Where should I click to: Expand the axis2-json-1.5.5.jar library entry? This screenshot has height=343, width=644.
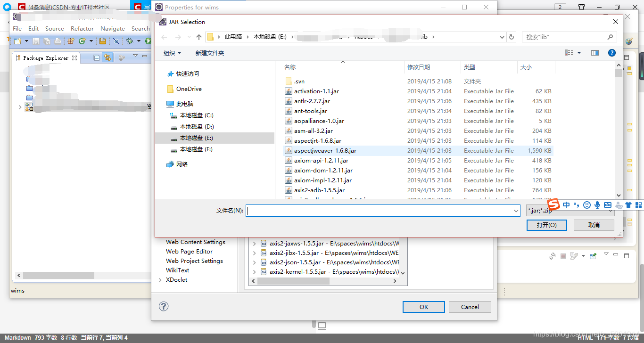pyautogui.click(x=255, y=262)
